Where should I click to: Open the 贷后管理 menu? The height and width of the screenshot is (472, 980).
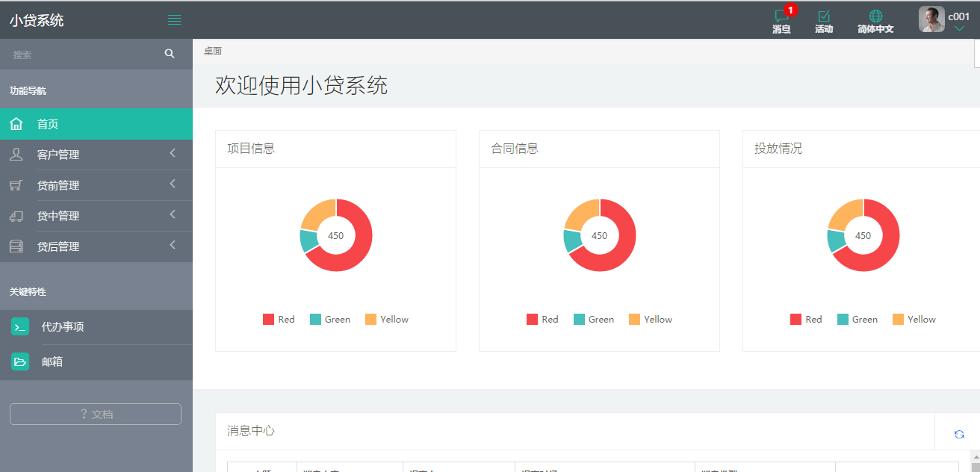[x=96, y=246]
